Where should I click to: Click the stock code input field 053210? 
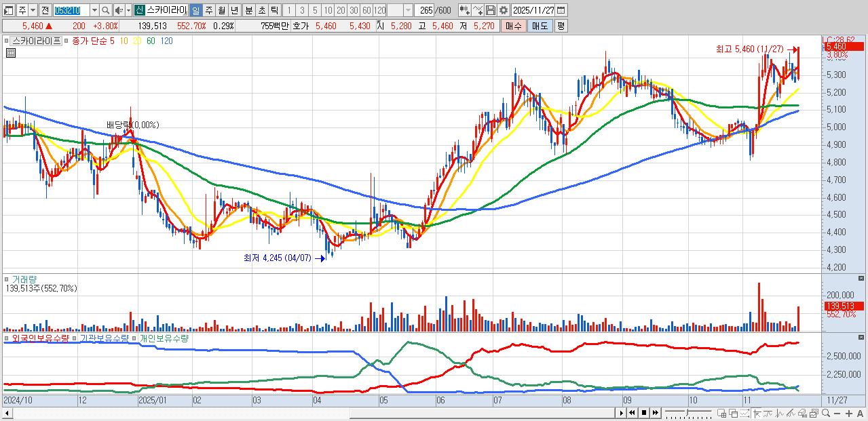[71, 10]
